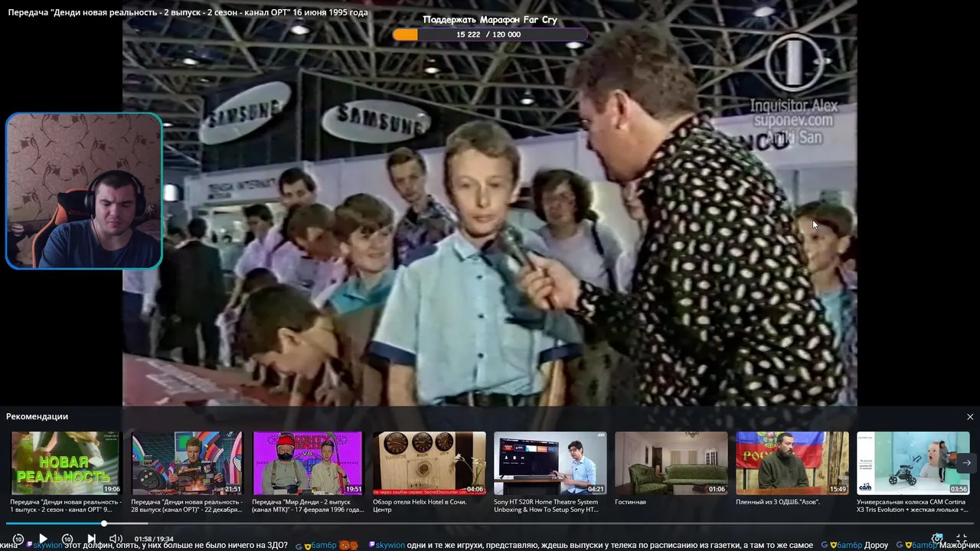Click the streamer webcam overlay

pyautogui.click(x=84, y=191)
